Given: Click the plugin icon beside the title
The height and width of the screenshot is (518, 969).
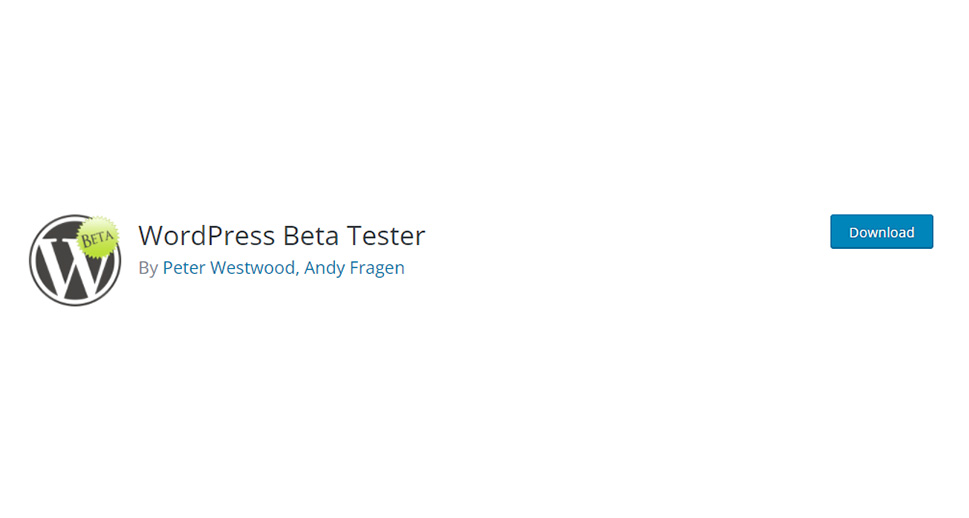Looking at the screenshot, I should (75, 260).
